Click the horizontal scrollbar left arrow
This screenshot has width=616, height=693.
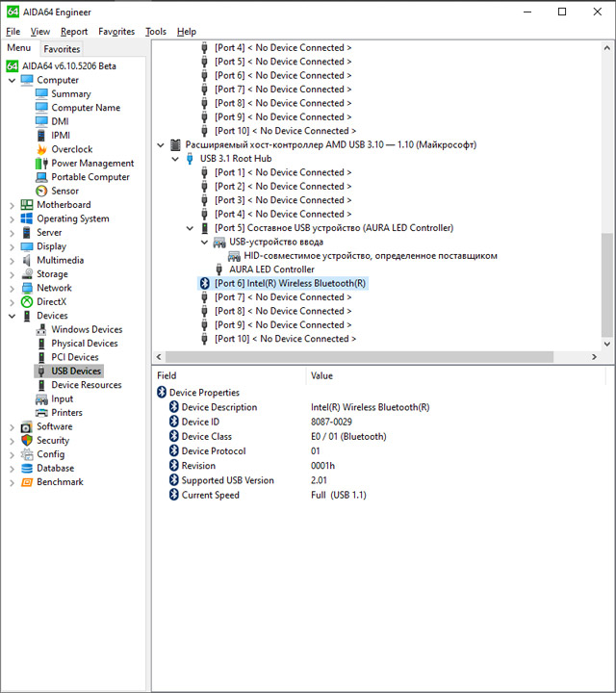pos(159,357)
